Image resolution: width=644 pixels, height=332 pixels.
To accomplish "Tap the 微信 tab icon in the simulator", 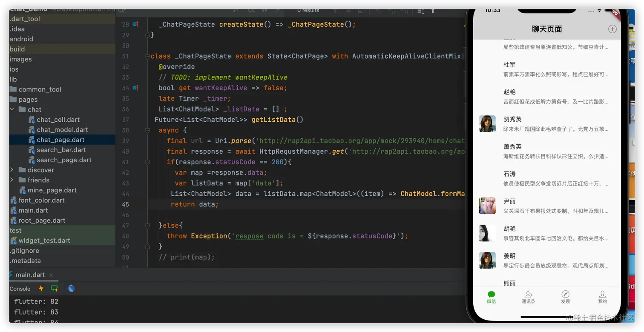I will [492, 294].
